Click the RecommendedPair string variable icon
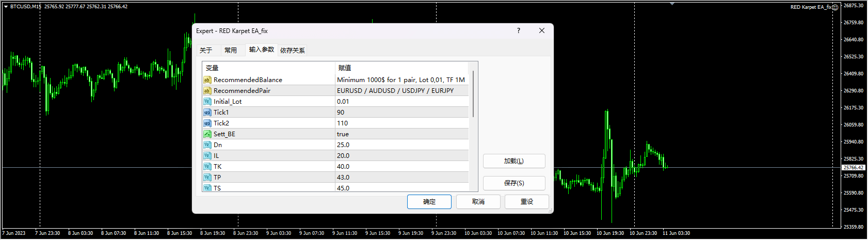The image size is (868, 240). point(207,91)
